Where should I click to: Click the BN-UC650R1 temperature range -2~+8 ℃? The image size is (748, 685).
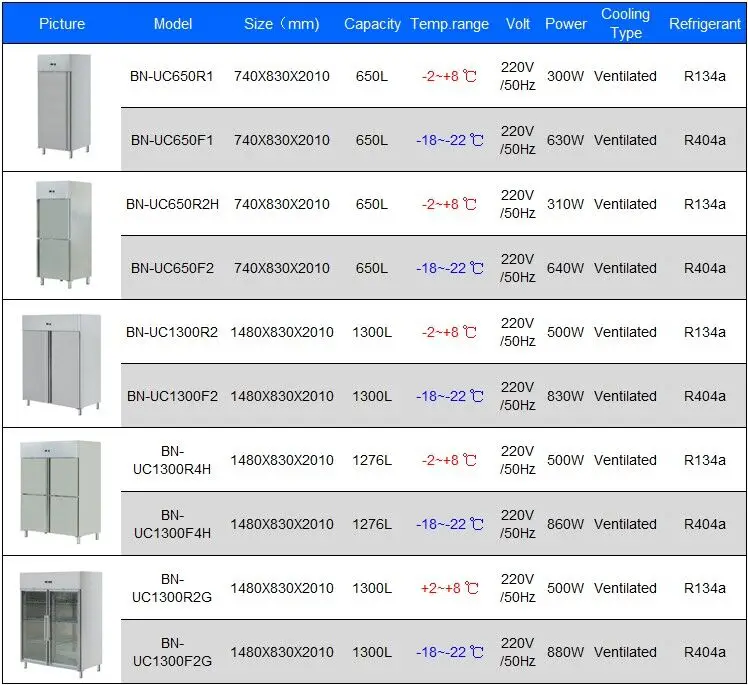click(x=449, y=76)
